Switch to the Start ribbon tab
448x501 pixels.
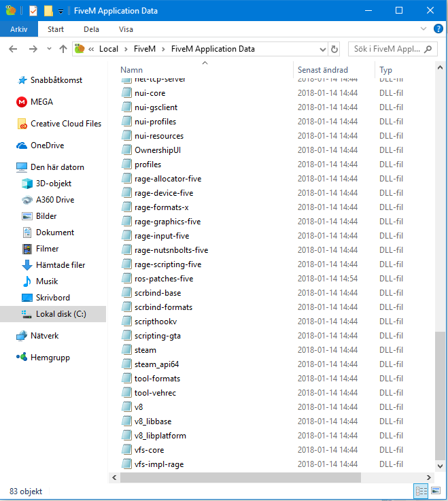[56, 29]
